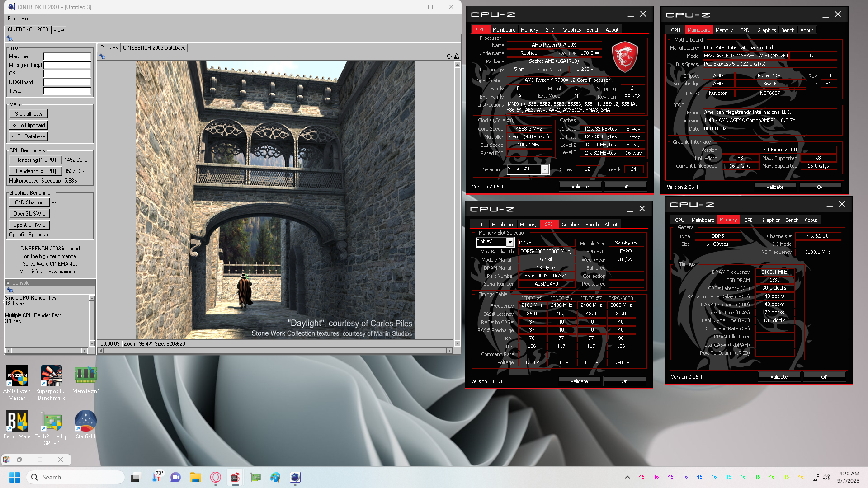Click the taskbar Search box
Viewport: 868px width, 488px height.
pos(76,477)
